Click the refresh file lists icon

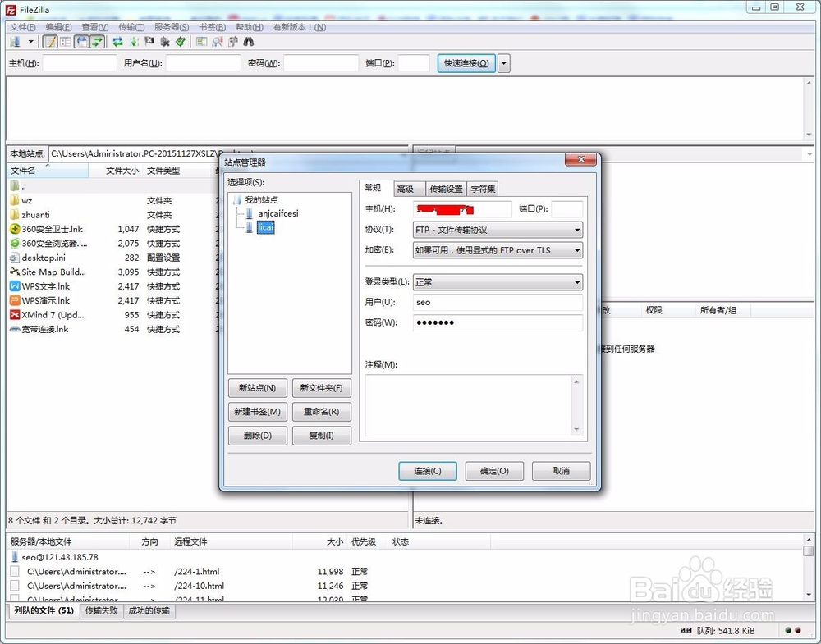[117, 41]
